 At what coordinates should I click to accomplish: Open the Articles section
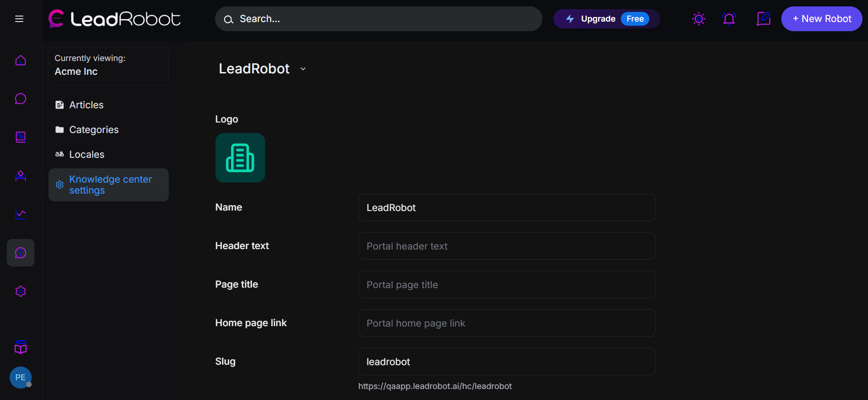tap(109, 105)
